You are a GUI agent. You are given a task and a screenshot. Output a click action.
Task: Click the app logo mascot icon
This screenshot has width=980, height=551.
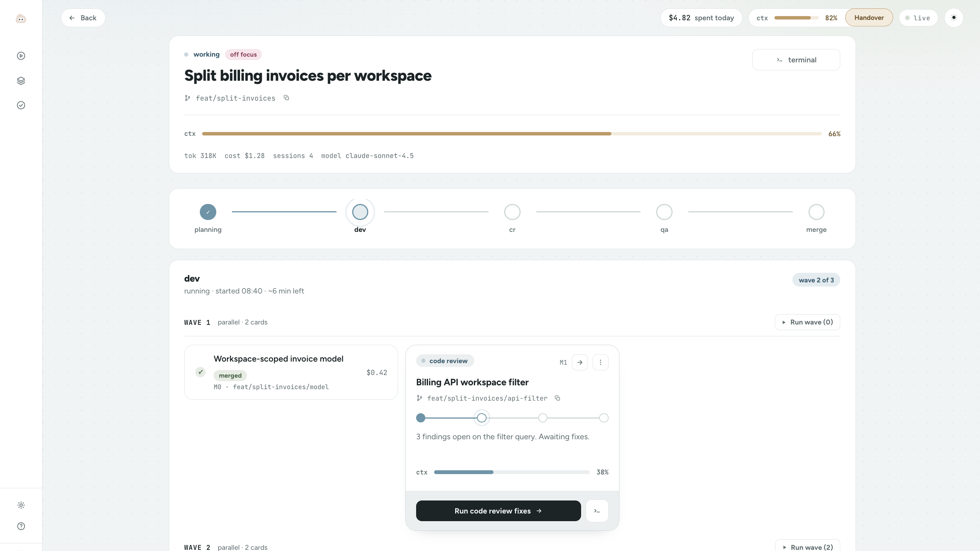coord(21,18)
